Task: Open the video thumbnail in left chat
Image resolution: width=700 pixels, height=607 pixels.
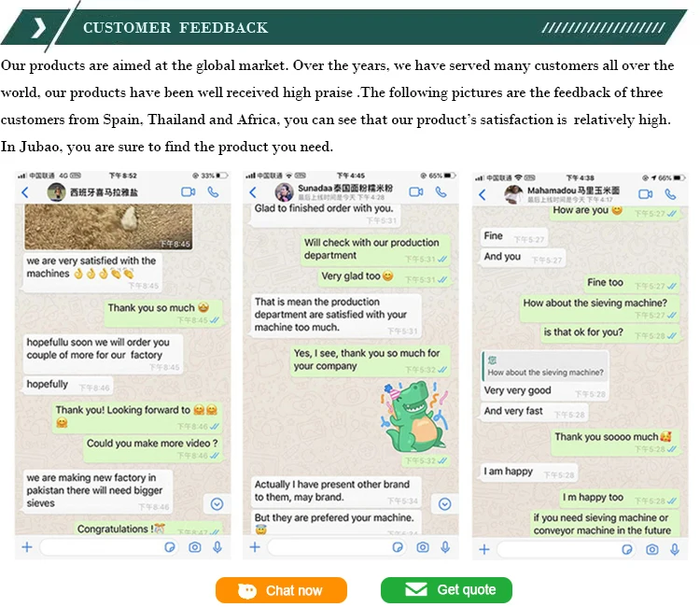Action: click(108, 227)
